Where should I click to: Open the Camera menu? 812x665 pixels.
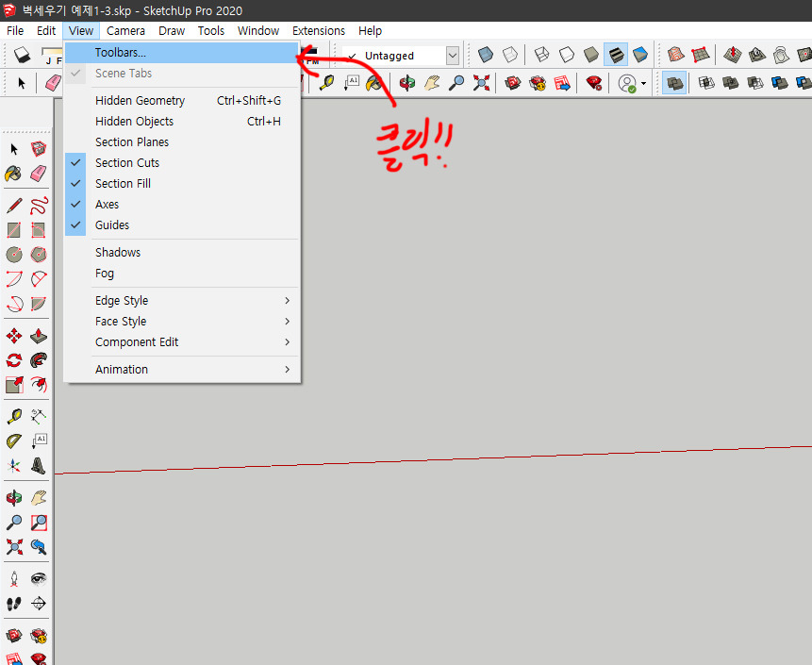pos(125,30)
